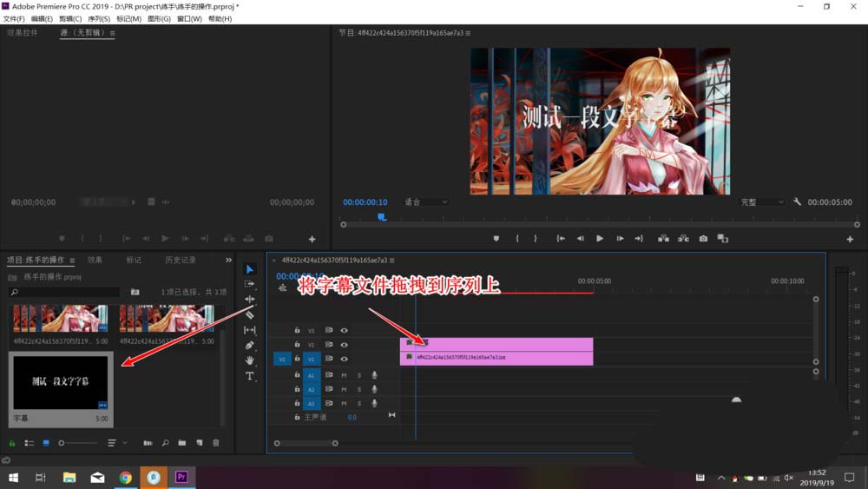This screenshot has width=868, height=489.
Task: Select the Razor tool
Action: click(x=250, y=314)
